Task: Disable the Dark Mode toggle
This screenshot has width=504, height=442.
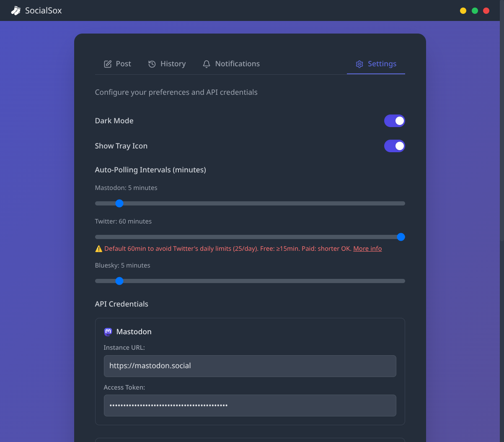Action: 394,121
